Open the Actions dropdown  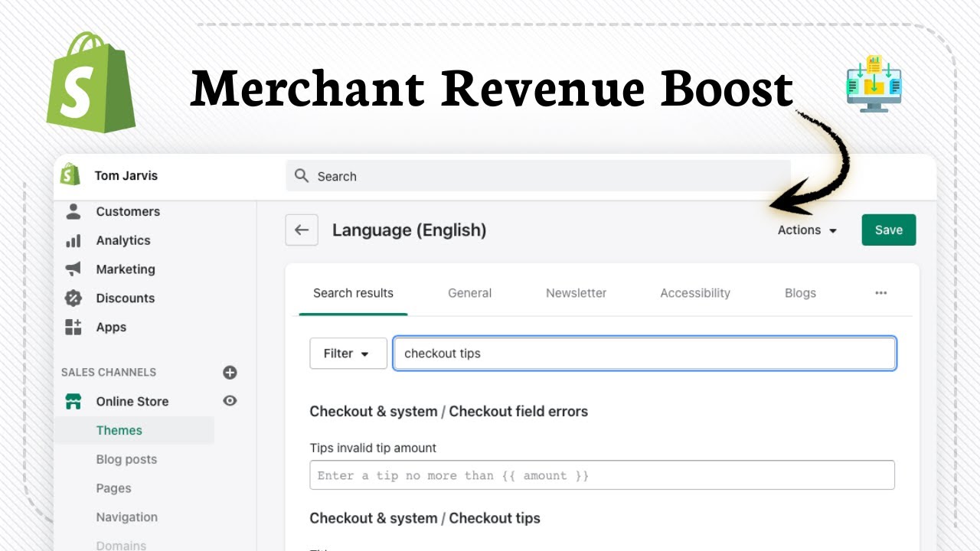coord(807,230)
